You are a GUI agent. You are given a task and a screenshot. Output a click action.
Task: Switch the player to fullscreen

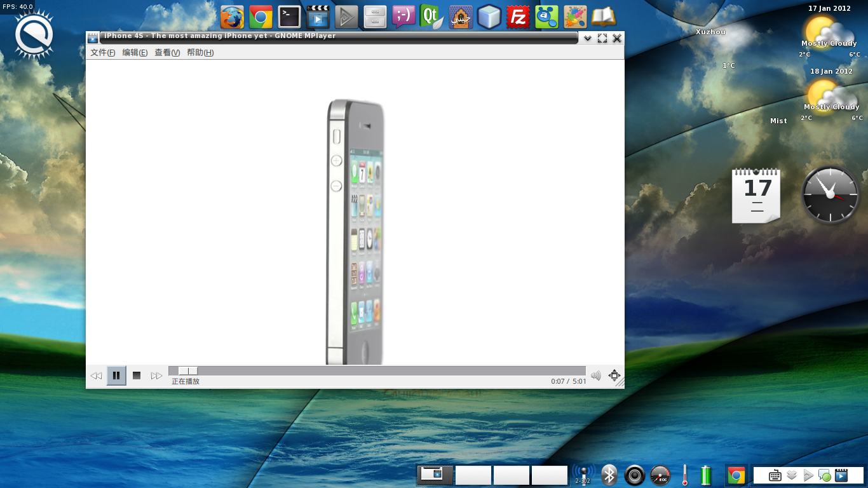[x=614, y=376]
